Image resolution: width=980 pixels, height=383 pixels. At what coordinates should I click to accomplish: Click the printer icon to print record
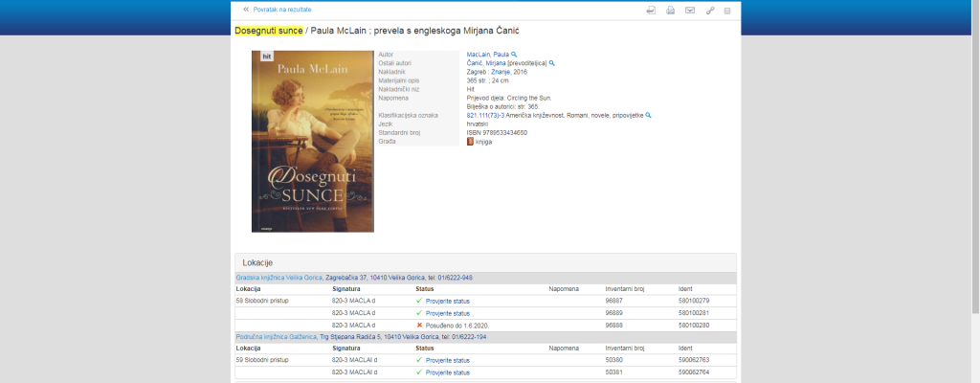(x=670, y=10)
